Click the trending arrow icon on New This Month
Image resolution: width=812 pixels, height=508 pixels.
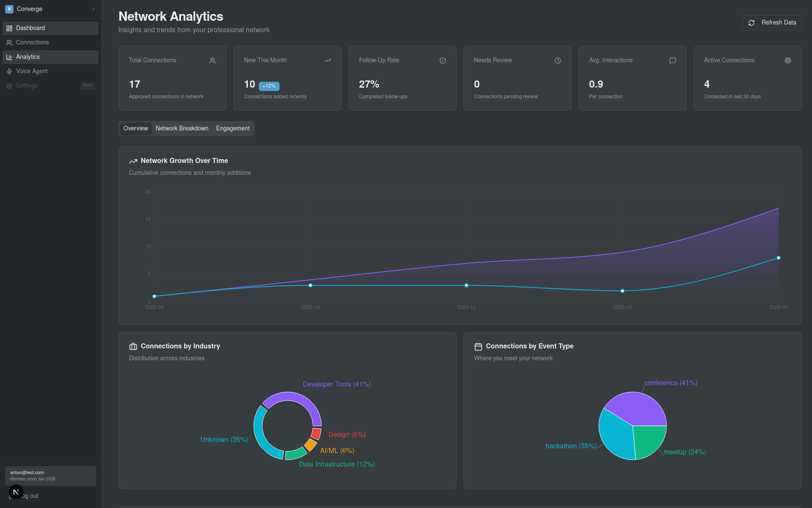point(328,61)
